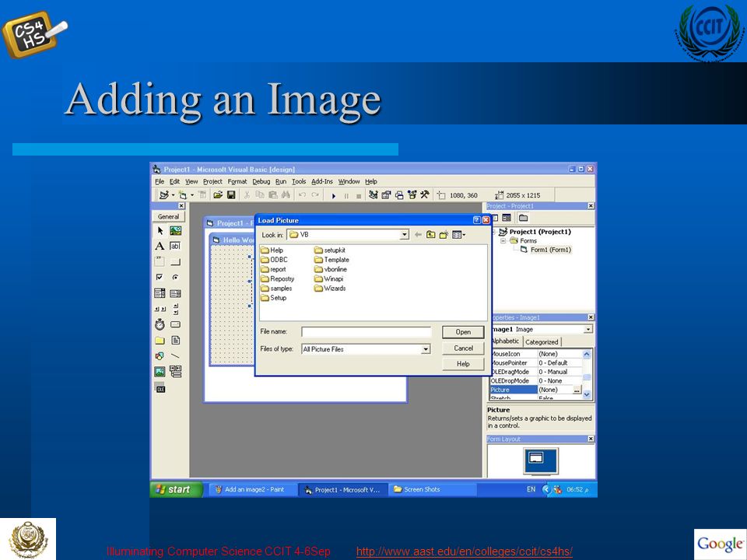Select the MousePointer property row
The height and width of the screenshot is (560, 747).
point(536,363)
